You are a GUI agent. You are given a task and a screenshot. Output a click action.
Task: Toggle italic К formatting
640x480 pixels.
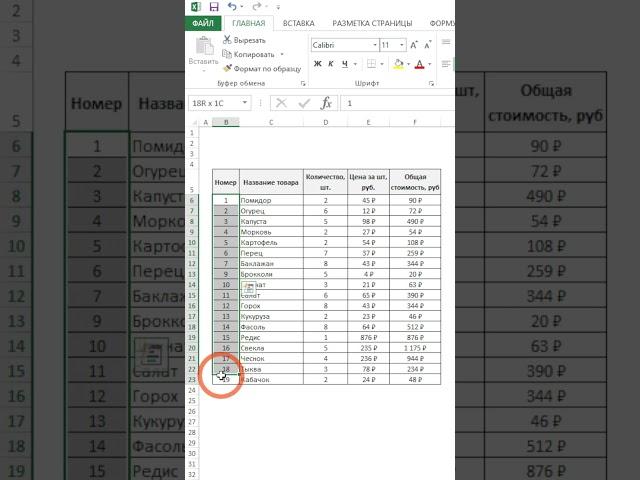tap(332, 65)
